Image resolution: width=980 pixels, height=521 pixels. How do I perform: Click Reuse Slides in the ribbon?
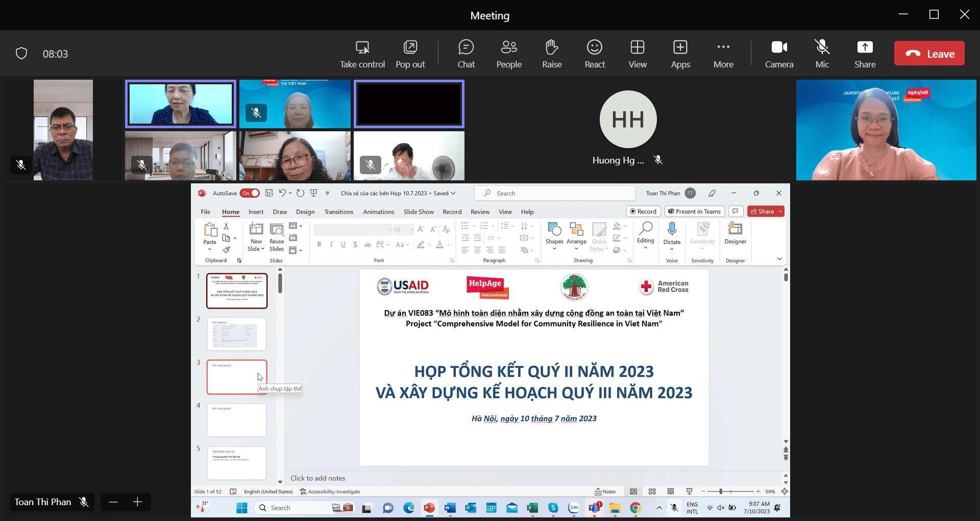point(277,238)
